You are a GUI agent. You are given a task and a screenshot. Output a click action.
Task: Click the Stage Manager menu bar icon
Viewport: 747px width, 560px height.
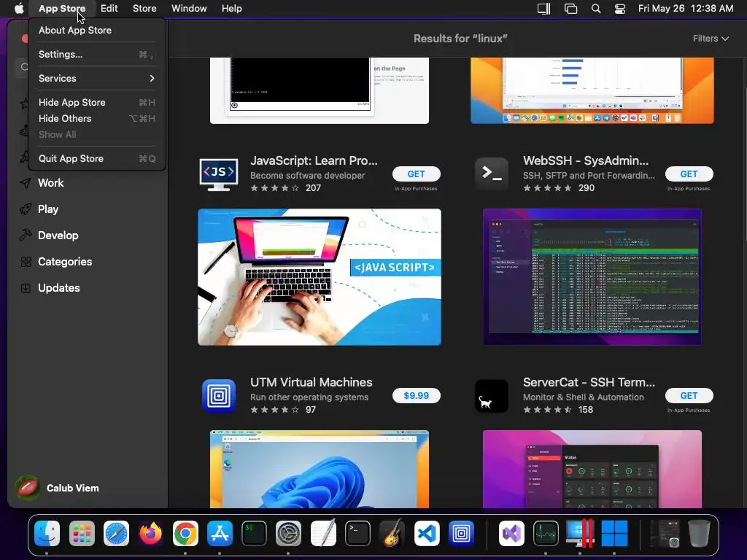coord(570,9)
